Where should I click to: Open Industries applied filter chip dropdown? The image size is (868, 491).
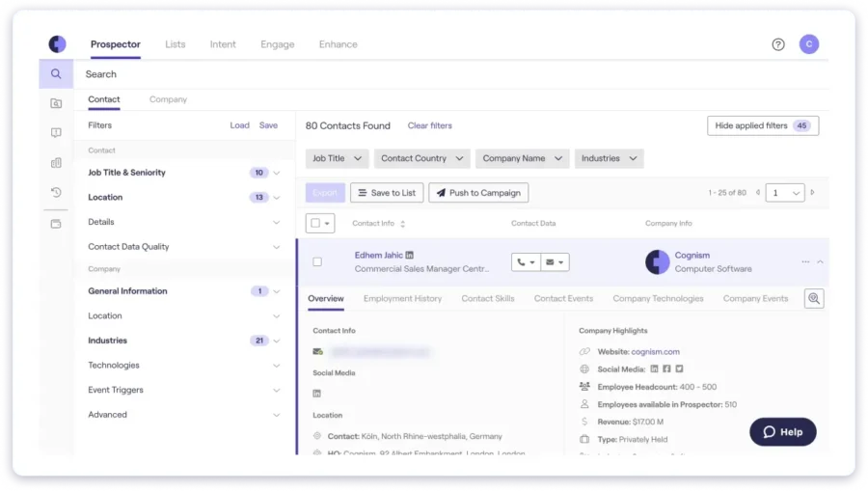609,158
